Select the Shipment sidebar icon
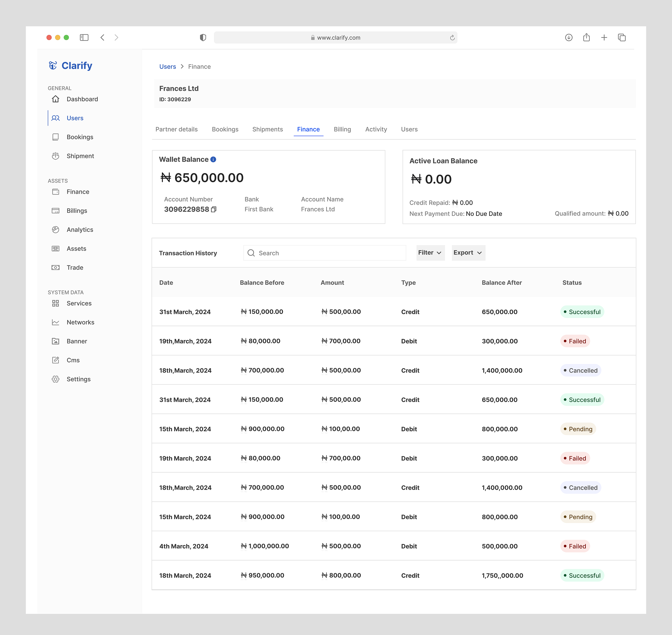The height and width of the screenshot is (635, 672). click(55, 156)
